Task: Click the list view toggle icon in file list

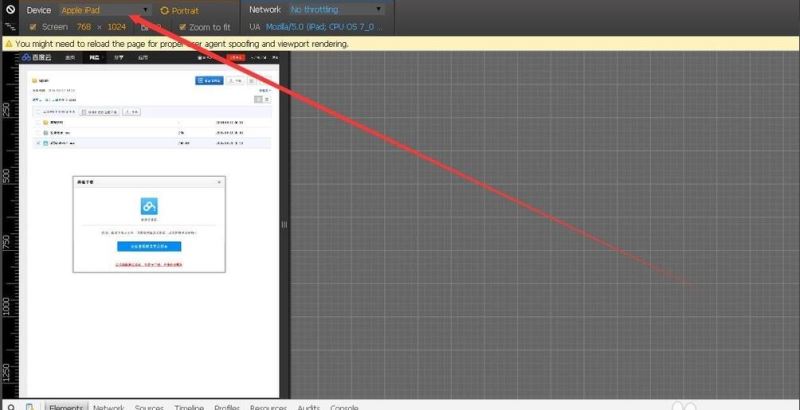Action: click(x=258, y=99)
